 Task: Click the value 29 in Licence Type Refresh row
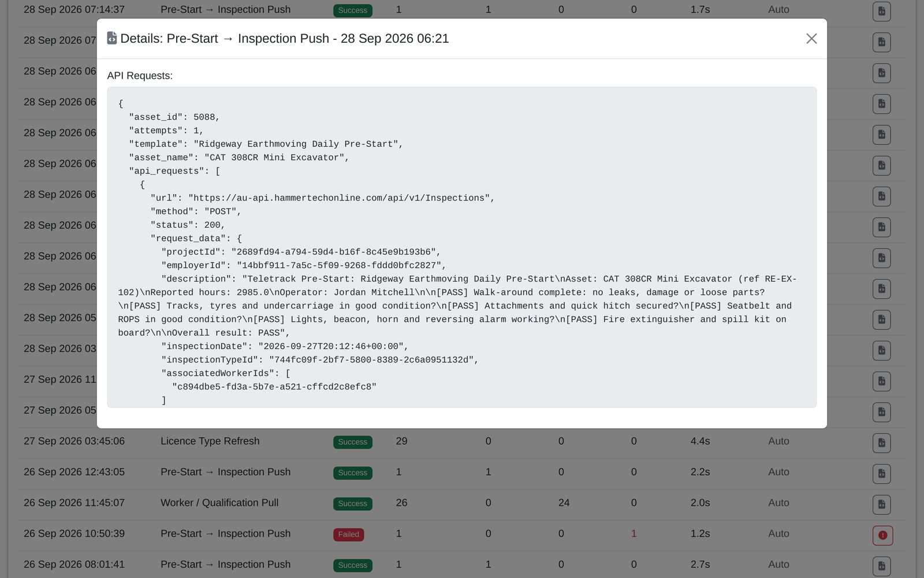tap(401, 441)
